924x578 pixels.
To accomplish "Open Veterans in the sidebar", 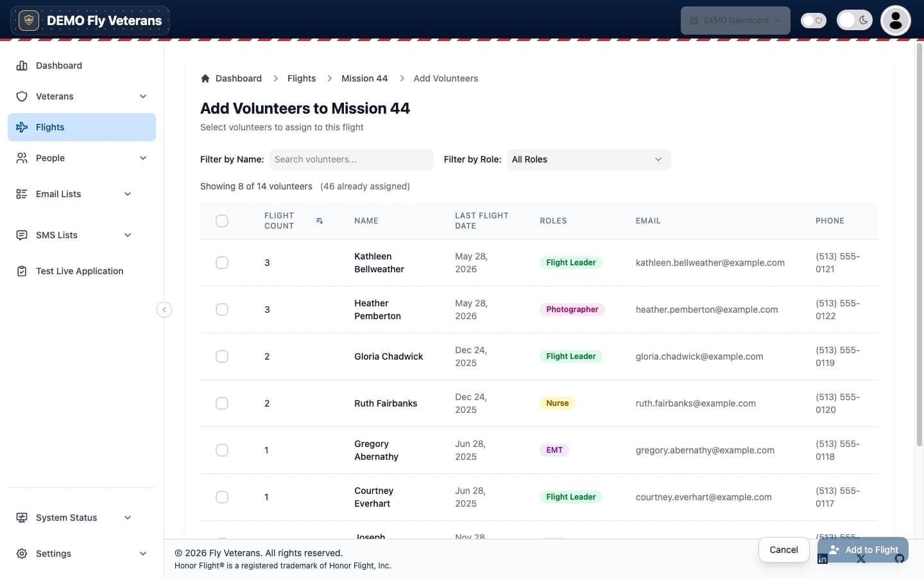I will pos(81,96).
